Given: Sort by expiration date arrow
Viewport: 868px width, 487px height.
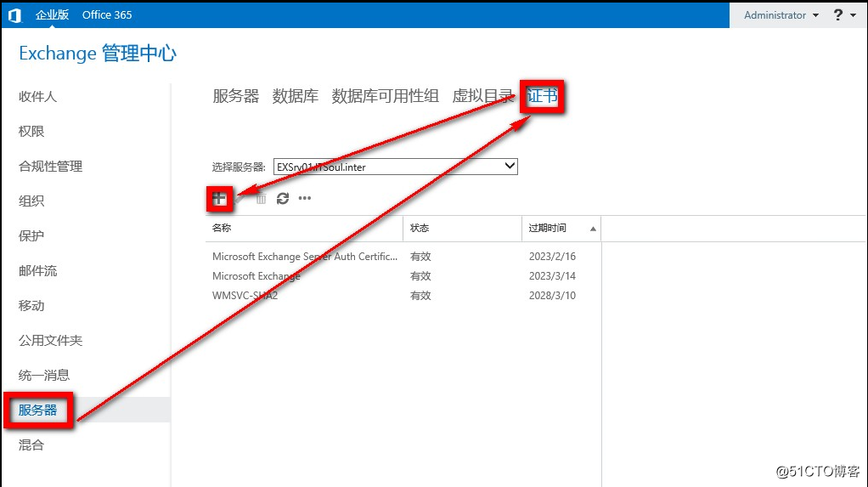Looking at the screenshot, I should pyautogui.click(x=593, y=229).
